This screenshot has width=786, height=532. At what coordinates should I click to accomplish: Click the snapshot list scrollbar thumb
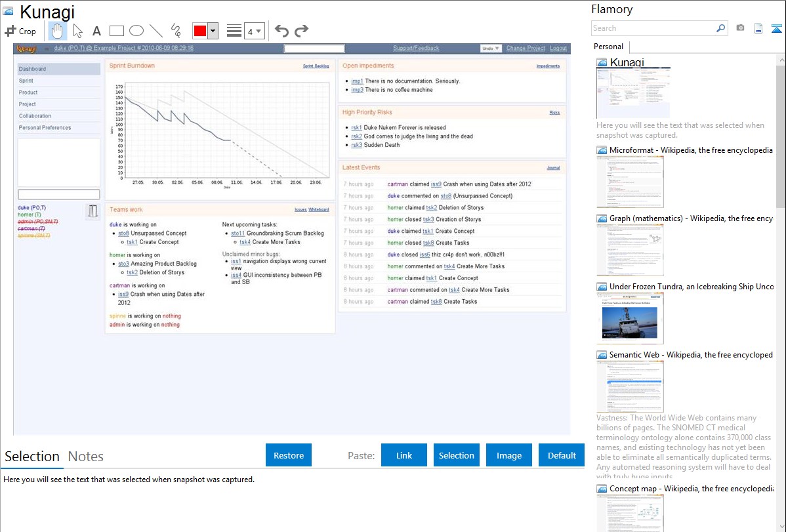click(781, 136)
